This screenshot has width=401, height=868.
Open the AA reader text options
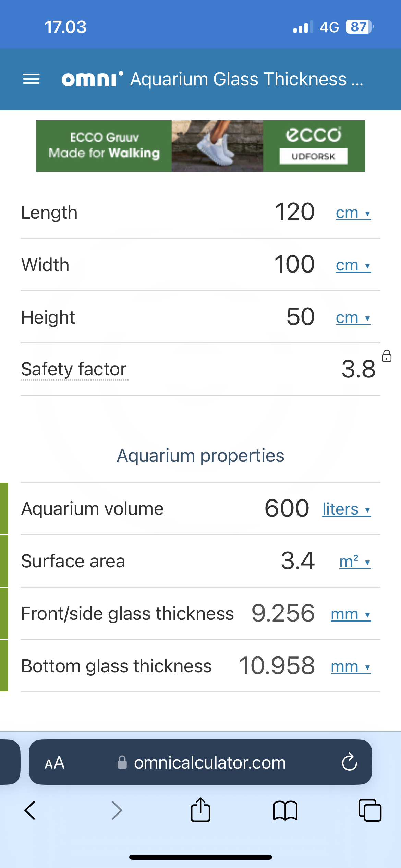tap(54, 763)
